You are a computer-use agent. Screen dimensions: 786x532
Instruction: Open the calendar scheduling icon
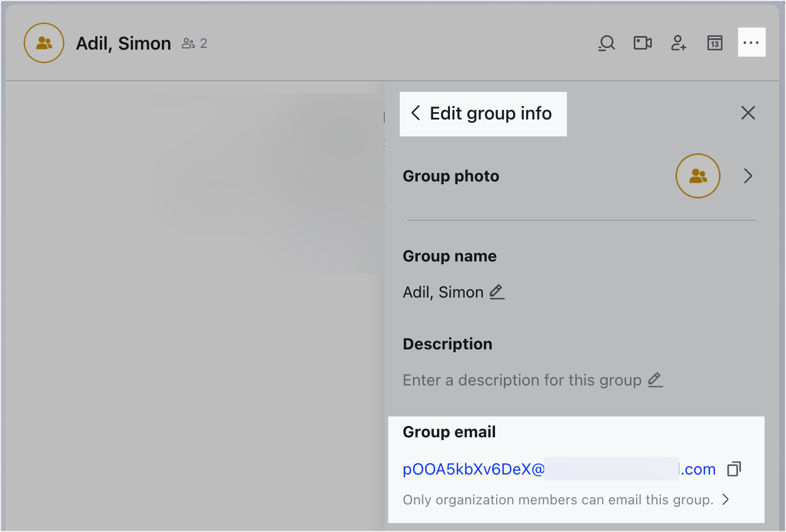point(714,43)
